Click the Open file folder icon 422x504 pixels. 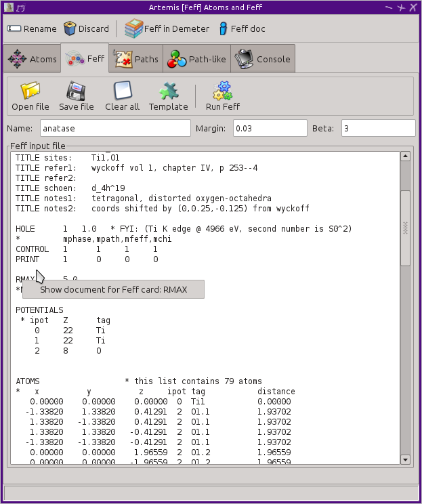point(30,90)
